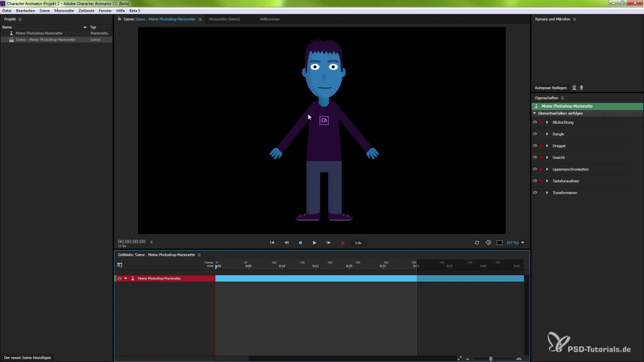Play the scene
This screenshot has width=644, height=362.
(x=315, y=243)
